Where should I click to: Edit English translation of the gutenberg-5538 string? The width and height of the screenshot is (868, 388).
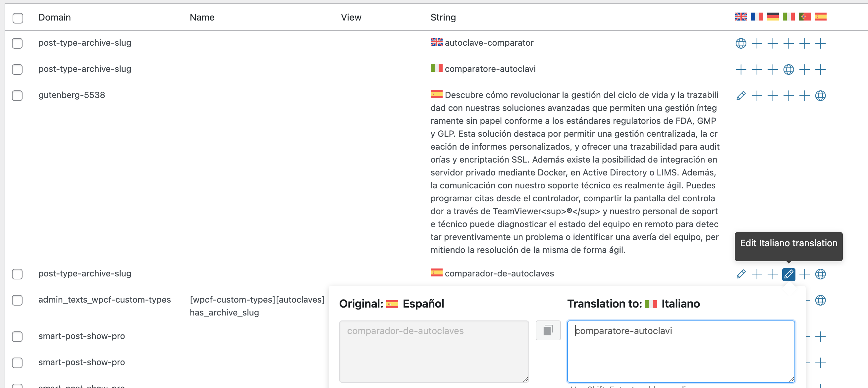click(x=741, y=96)
